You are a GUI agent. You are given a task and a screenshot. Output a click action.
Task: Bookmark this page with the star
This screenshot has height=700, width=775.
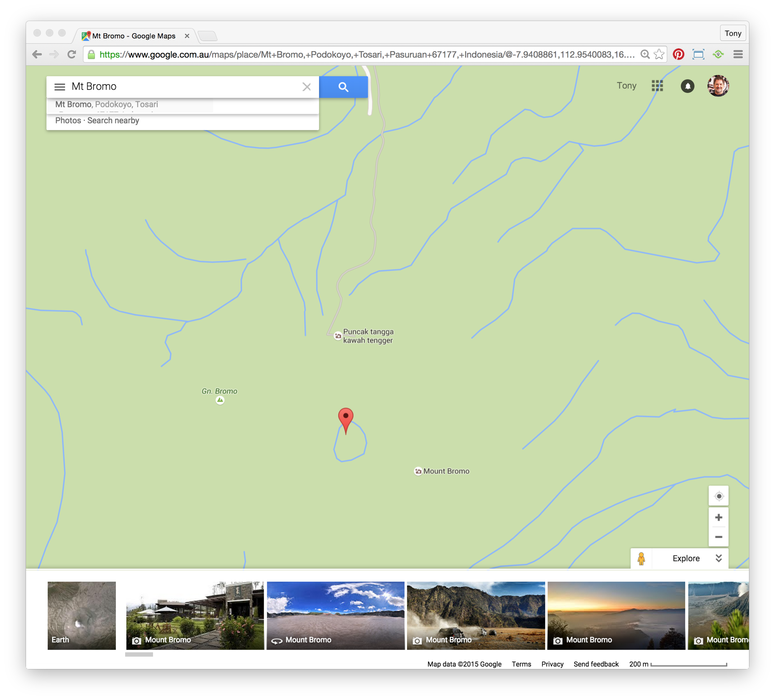click(659, 54)
